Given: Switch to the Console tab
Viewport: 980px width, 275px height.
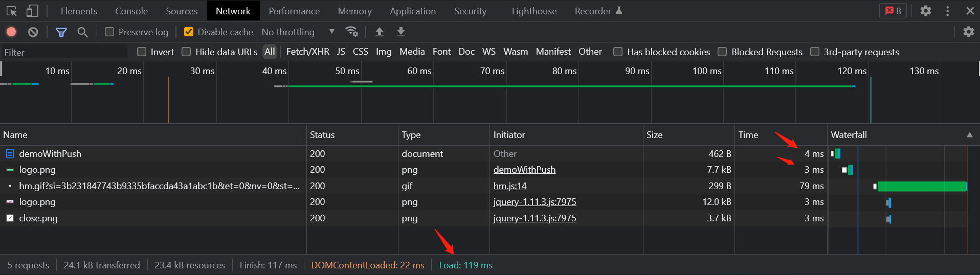Looking at the screenshot, I should (131, 11).
